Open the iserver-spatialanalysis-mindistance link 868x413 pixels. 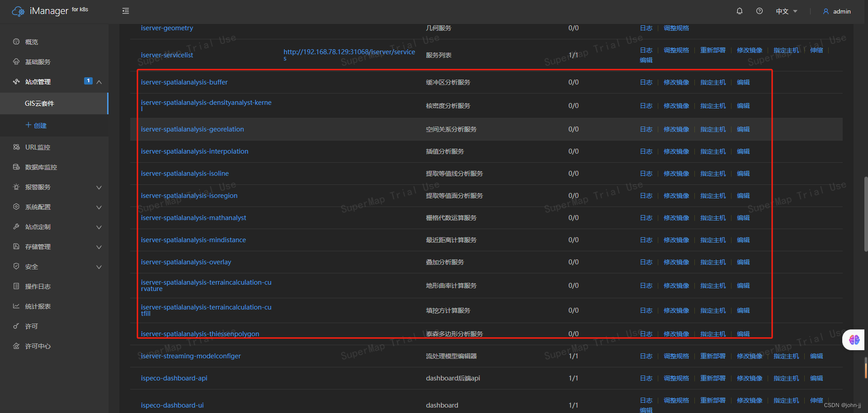pos(193,240)
